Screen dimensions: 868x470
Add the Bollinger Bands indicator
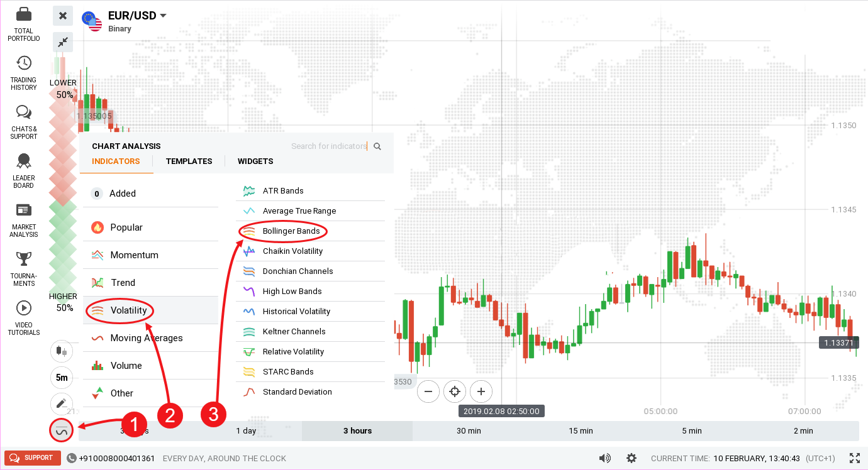click(311, 231)
